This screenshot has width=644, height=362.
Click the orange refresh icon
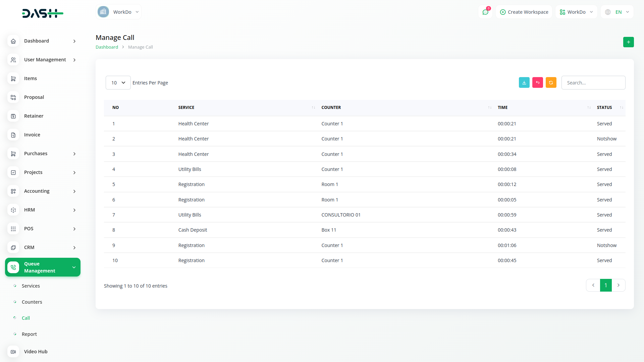coord(551,82)
